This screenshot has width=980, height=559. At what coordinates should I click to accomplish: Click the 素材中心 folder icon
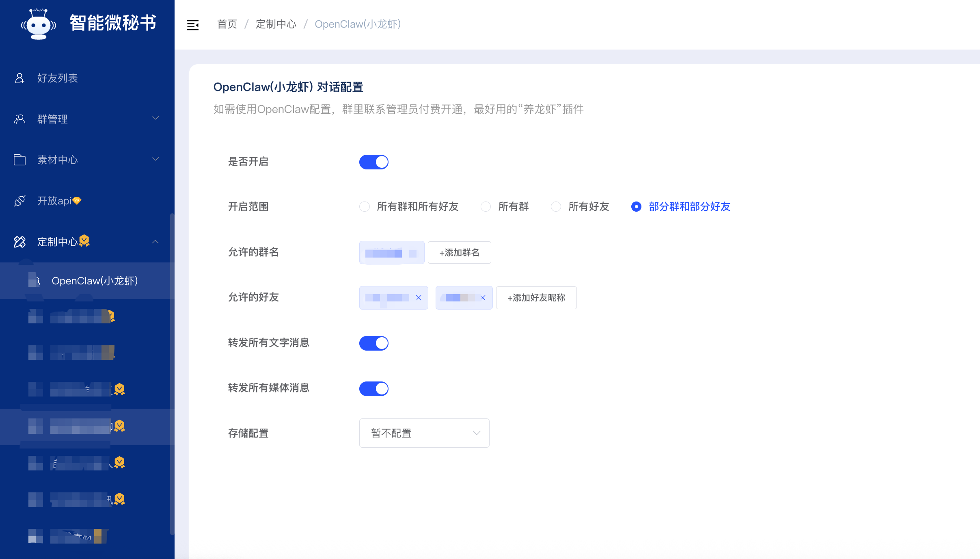[x=19, y=160]
